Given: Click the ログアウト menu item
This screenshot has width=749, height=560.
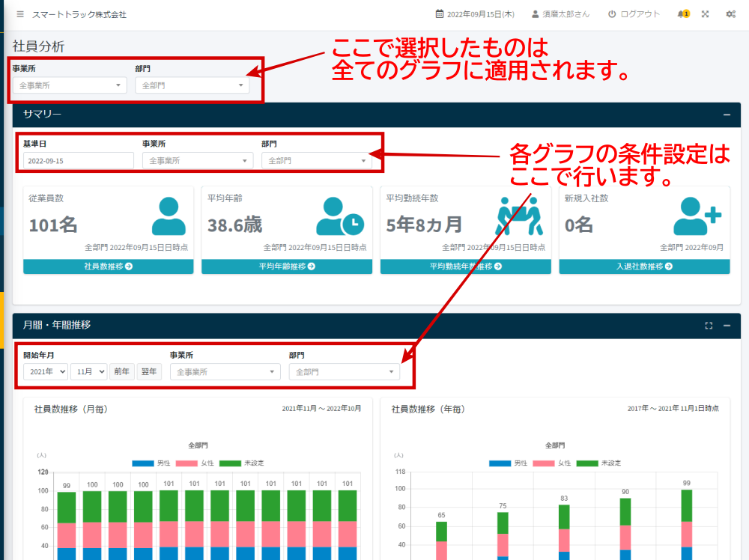Looking at the screenshot, I should pyautogui.click(x=634, y=14).
